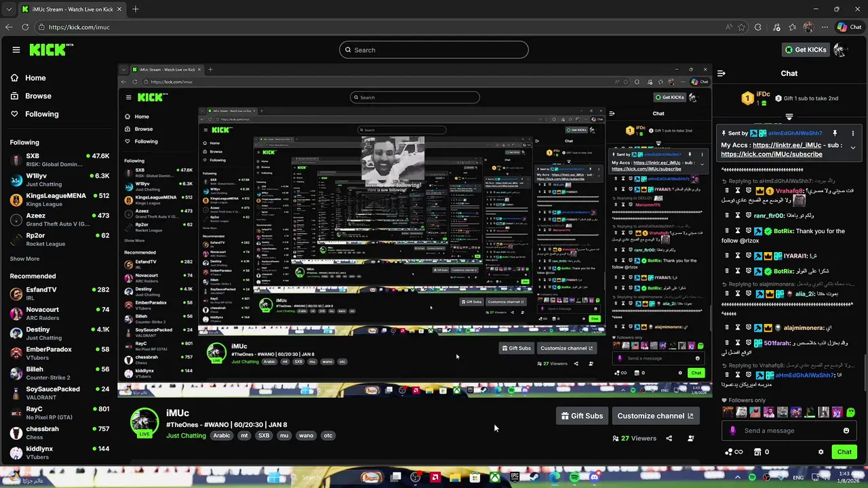Open the user avatar menu in the Kick header
Screen dimensions: 868x488
click(840, 49)
